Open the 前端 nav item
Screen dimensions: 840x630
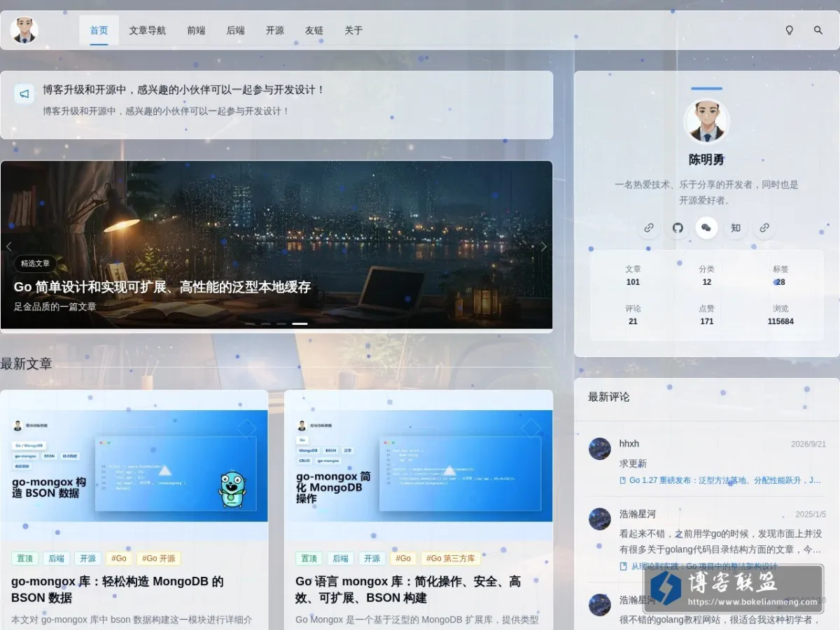(196, 30)
